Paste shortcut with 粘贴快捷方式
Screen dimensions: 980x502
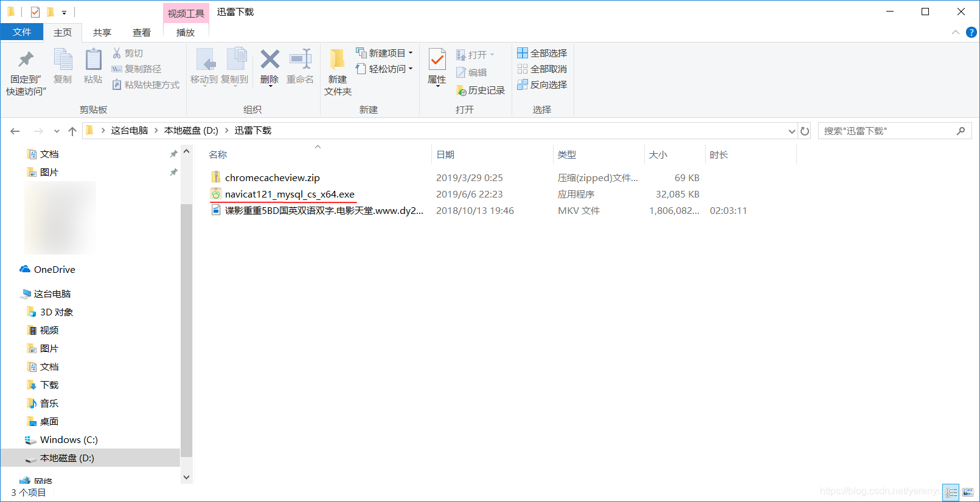(x=146, y=85)
